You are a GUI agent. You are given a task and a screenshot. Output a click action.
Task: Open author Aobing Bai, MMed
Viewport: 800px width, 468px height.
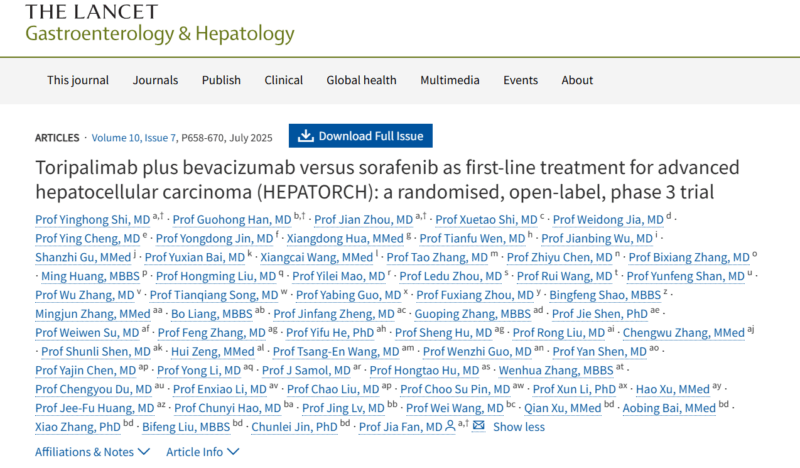pos(669,409)
